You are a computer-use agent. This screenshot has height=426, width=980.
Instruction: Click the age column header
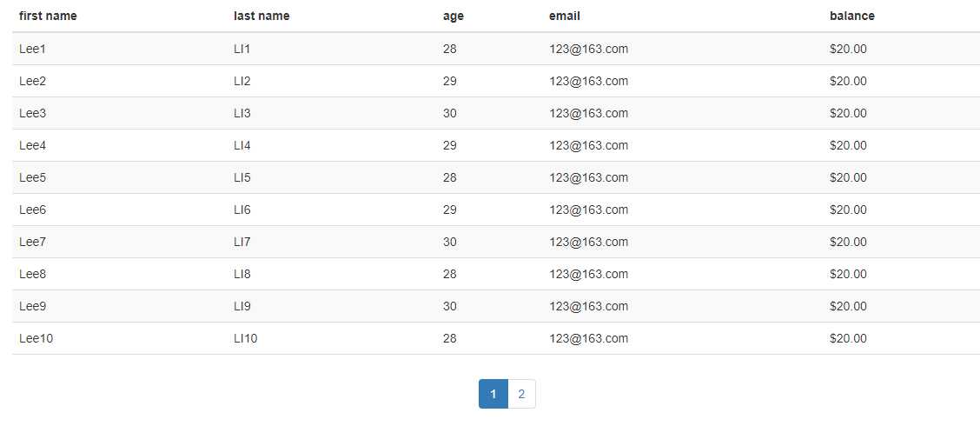454,17
